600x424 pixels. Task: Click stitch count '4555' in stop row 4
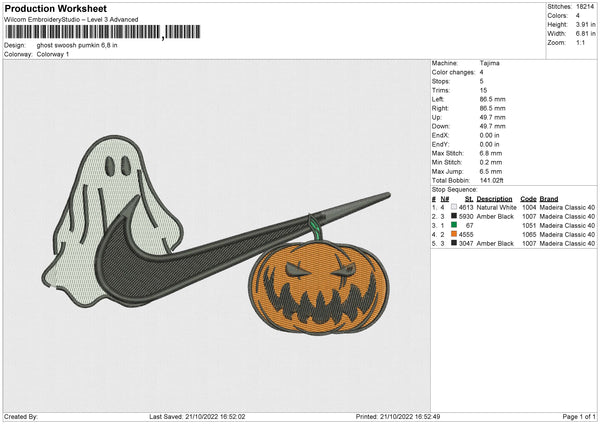pyautogui.click(x=466, y=235)
